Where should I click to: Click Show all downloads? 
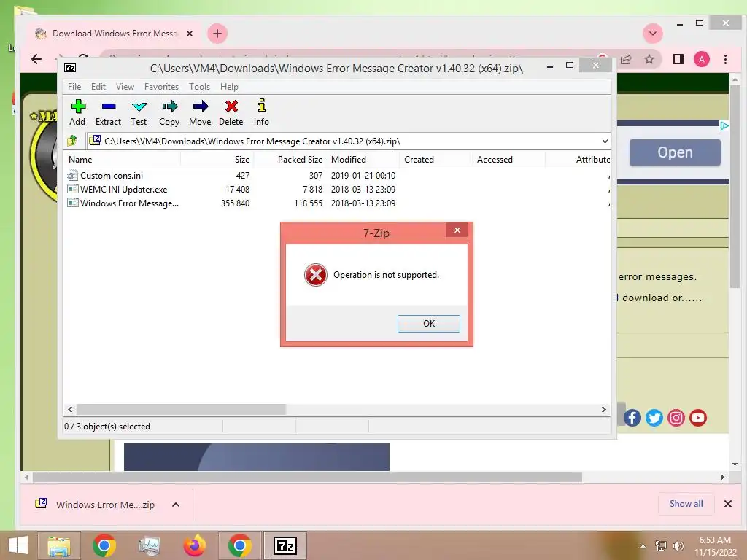pyautogui.click(x=686, y=504)
